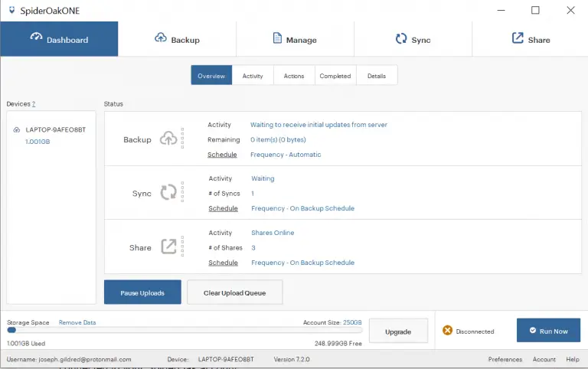This screenshot has width=588, height=369.
Task: Open the Manage tab
Action: point(295,39)
